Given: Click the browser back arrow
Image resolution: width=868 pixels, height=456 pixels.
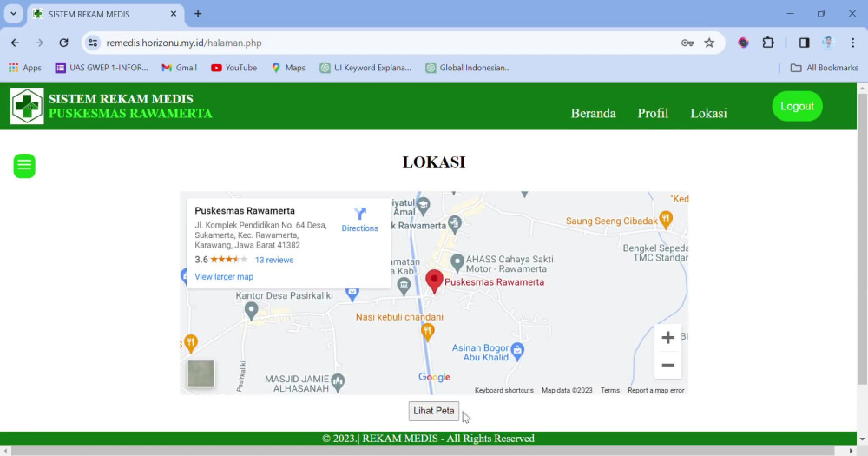Looking at the screenshot, I should click(x=15, y=43).
